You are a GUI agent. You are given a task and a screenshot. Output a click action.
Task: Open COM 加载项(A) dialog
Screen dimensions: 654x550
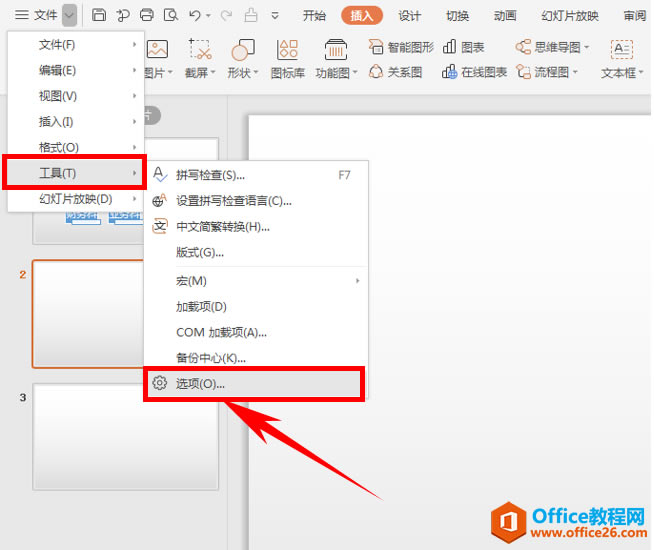256,332
